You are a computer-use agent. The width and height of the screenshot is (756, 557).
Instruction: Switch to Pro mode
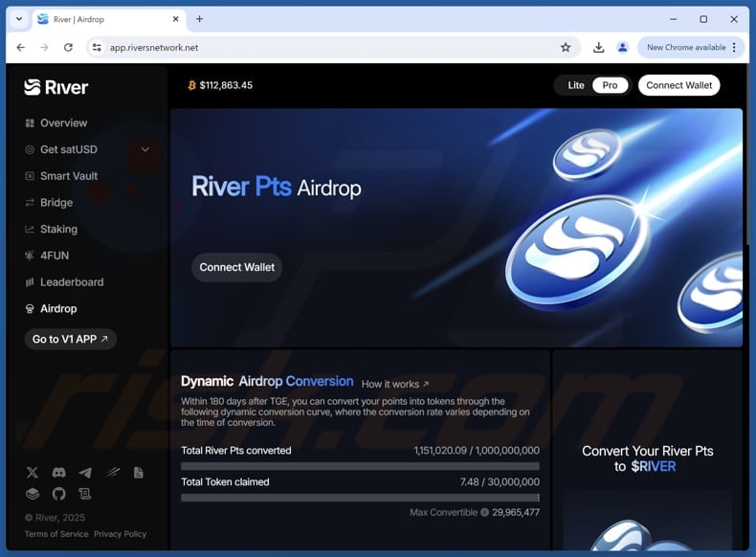610,85
